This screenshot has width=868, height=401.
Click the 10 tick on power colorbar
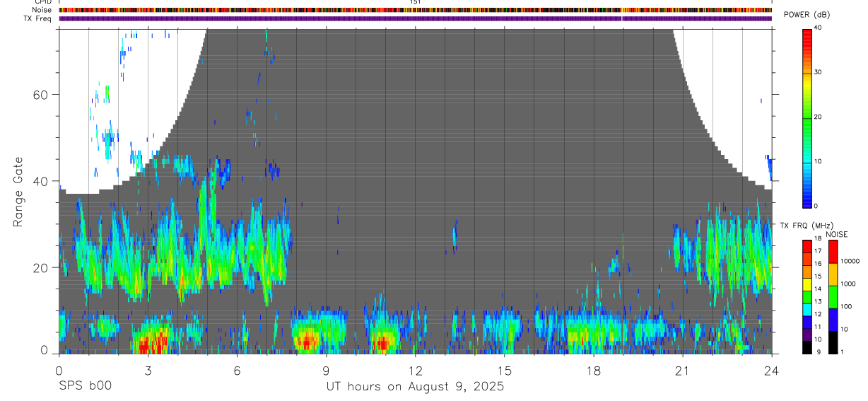click(819, 162)
